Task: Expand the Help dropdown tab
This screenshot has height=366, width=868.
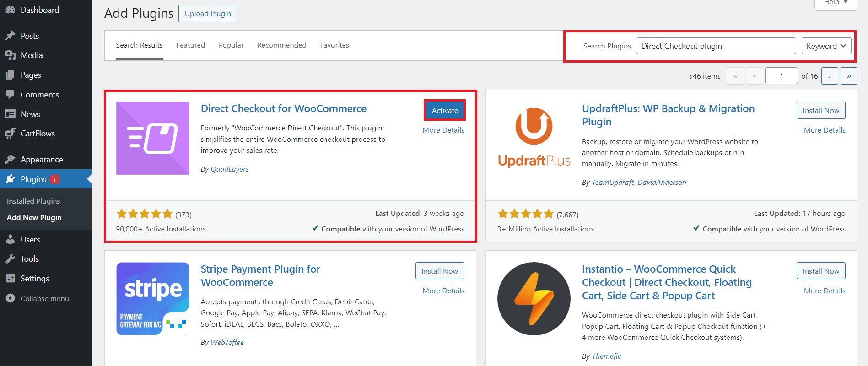Action: click(836, 3)
